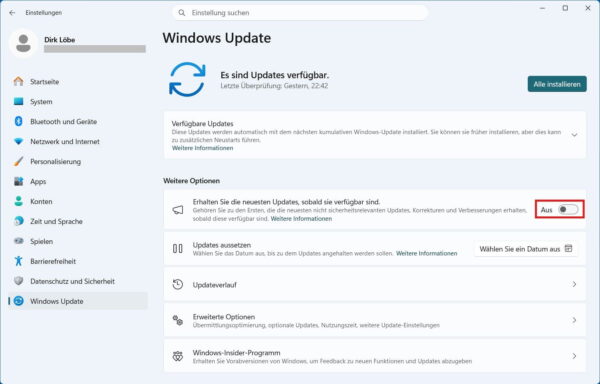Focus the Einstellung suchen search field
The height and width of the screenshot is (384, 600).
pyautogui.click(x=300, y=13)
